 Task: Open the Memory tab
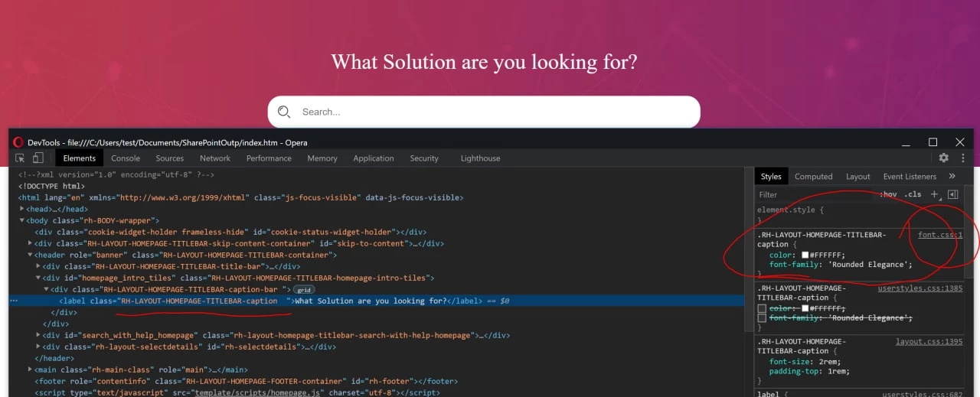click(x=322, y=158)
